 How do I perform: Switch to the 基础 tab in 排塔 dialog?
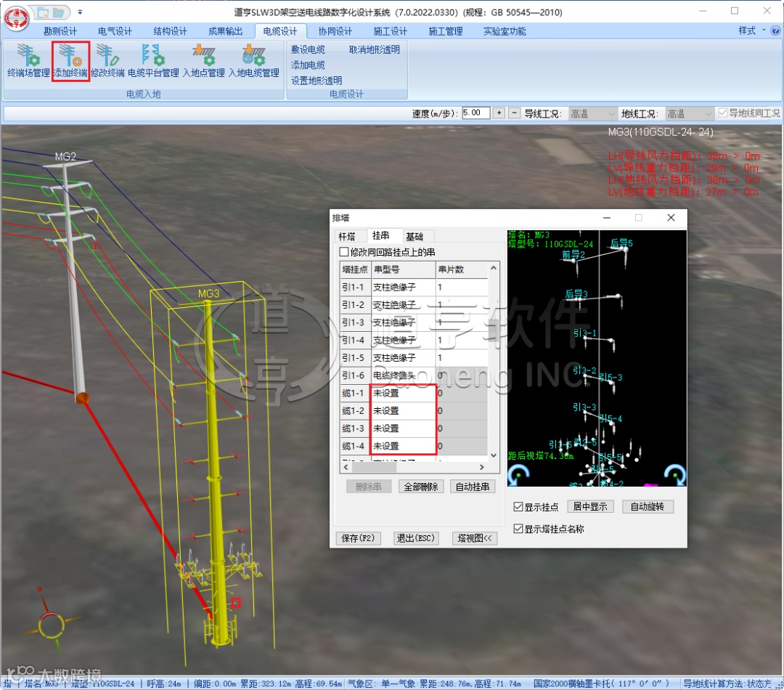(415, 236)
